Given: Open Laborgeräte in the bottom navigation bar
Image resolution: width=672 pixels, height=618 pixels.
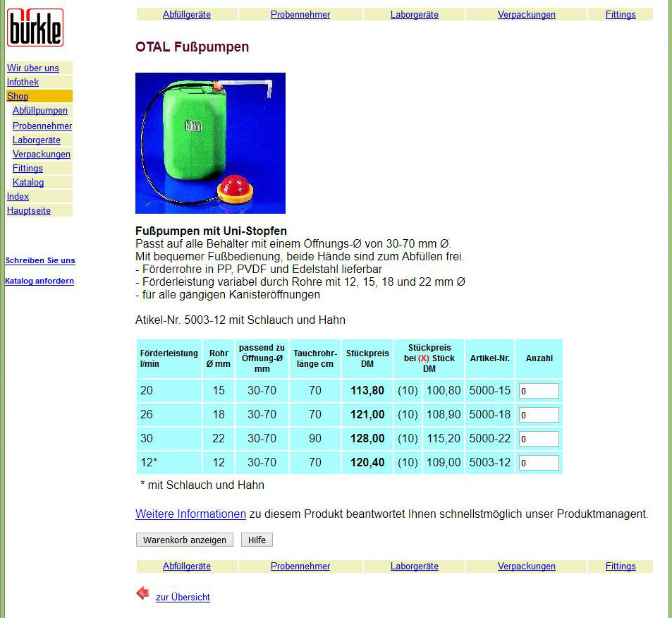Looking at the screenshot, I should (414, 566).
